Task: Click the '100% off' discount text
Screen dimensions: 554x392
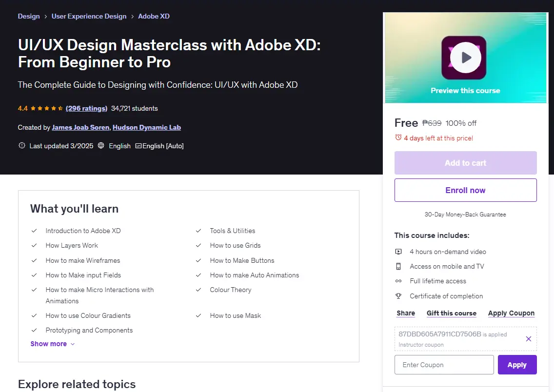Action: coord(461,123)
